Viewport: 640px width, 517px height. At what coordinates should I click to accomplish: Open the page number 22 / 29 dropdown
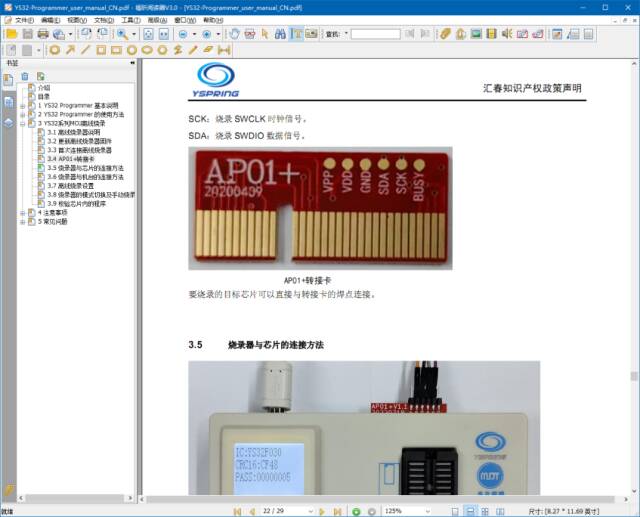pos(311,511)
